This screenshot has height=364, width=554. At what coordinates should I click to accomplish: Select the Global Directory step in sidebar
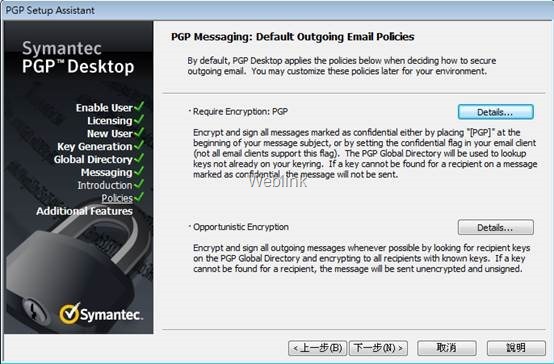[x=93, y=159]
